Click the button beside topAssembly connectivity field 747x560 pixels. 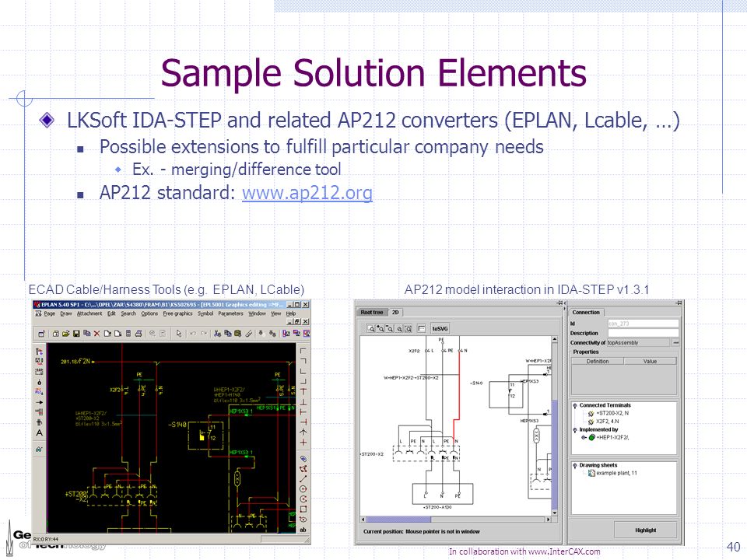(x=675, y=342)
